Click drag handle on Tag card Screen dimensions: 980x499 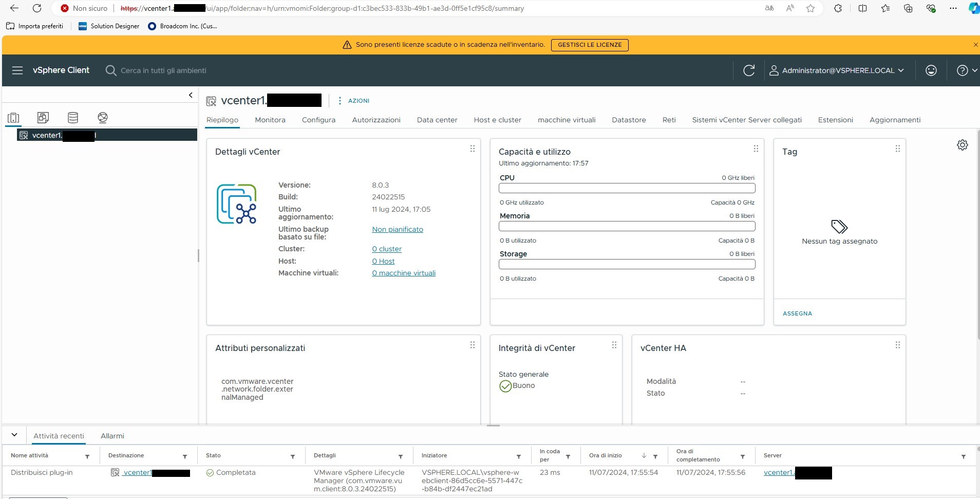[897, 149]
